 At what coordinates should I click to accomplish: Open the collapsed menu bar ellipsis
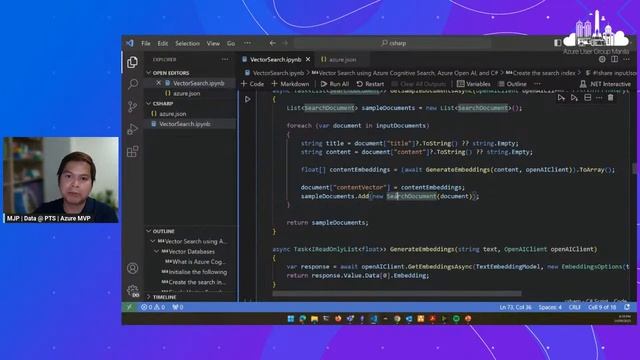coord(247,43)
